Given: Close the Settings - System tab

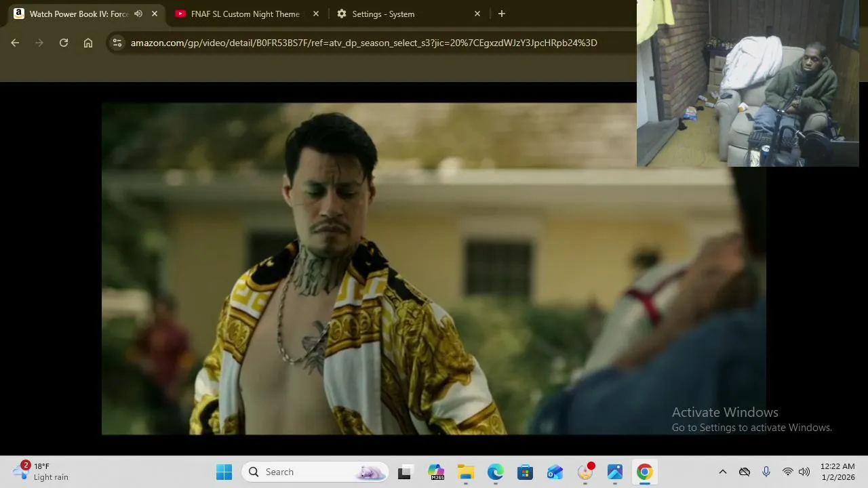Looking at the screenshot, I should (477, 14).
